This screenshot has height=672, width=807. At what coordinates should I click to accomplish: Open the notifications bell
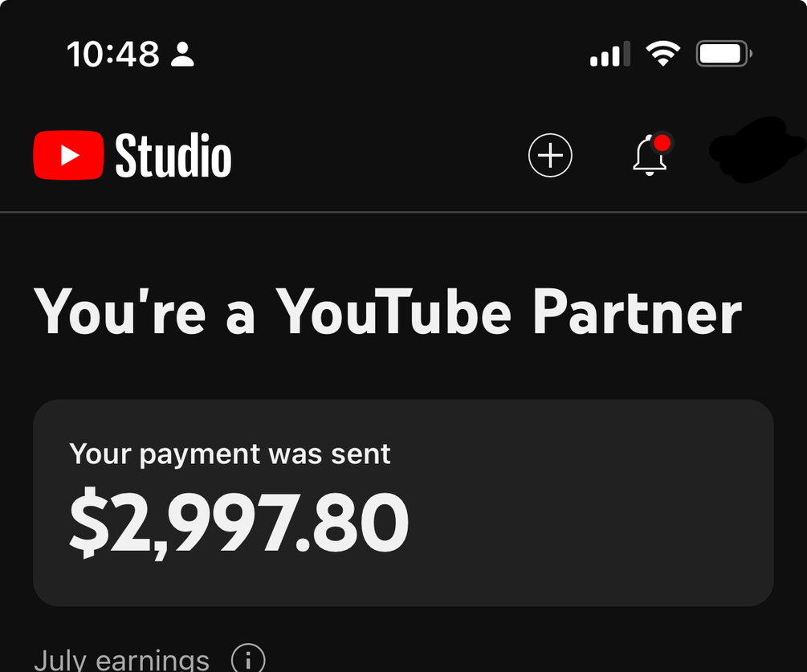pos(650,155)
